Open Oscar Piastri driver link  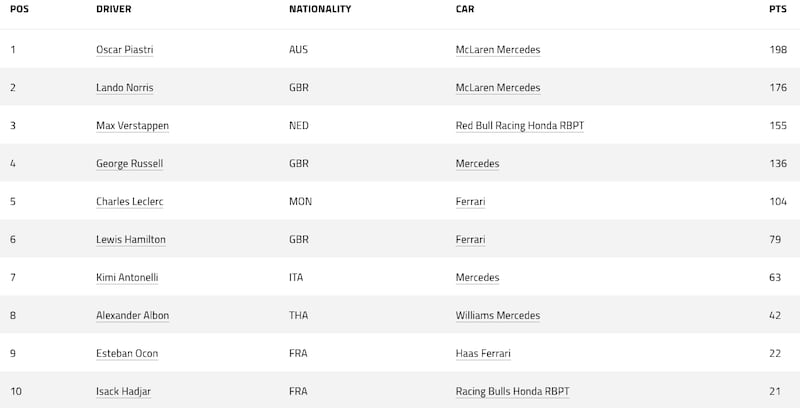124,49
